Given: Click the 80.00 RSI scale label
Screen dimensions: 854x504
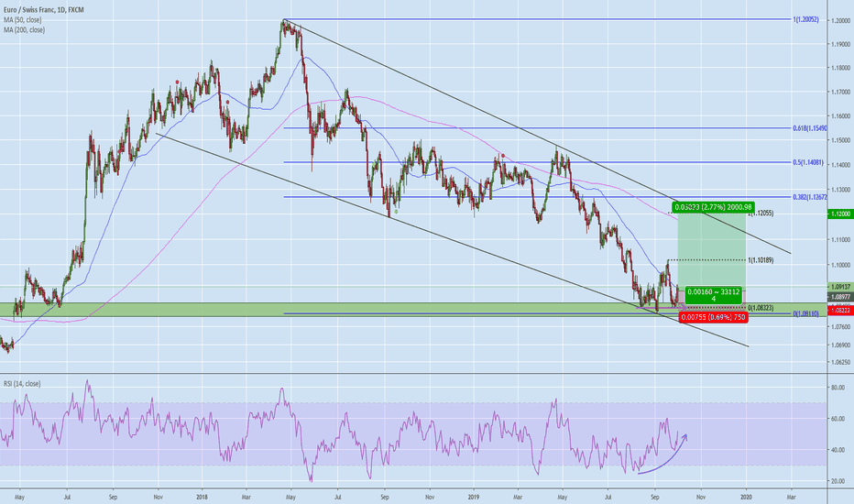Looking at the screenshot, I should click(x=838, y=388).
